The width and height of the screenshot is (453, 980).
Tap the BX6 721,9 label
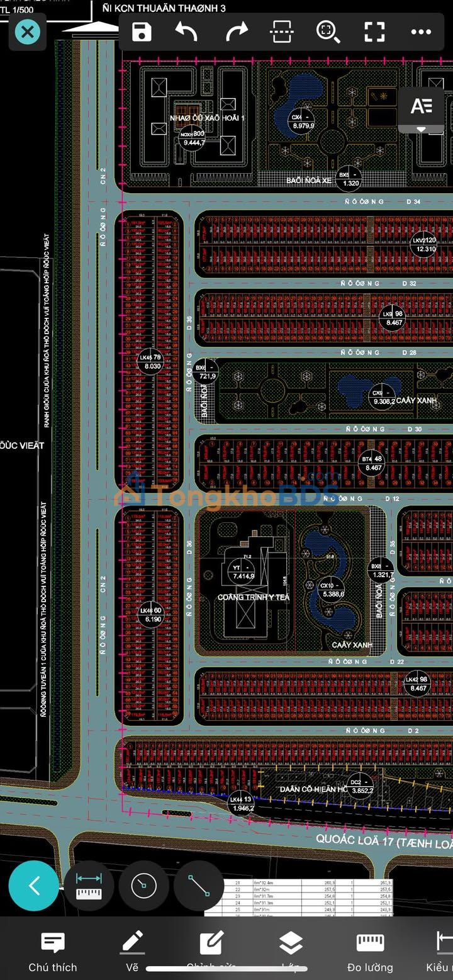point(207,371)
